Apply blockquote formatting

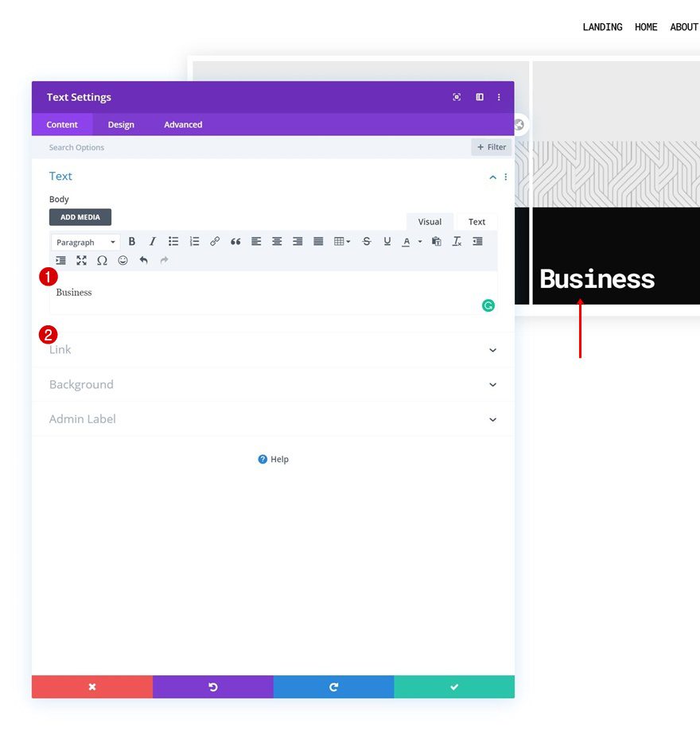pyautogui.click(x=235, y=241)
